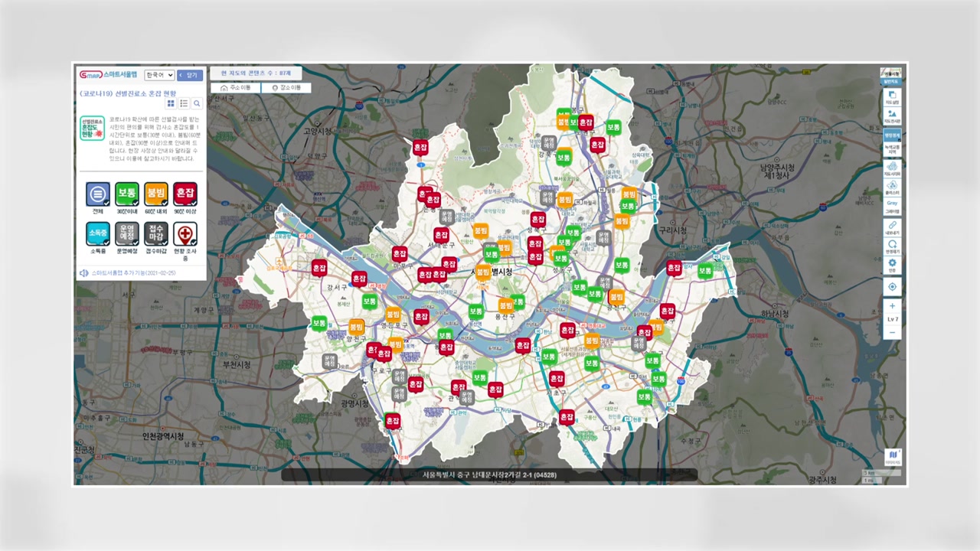This screenshot has height=551, width=980.
Task: Open 스마트서울맵 추가기능 notice link
Action: (x=133, y=273)
